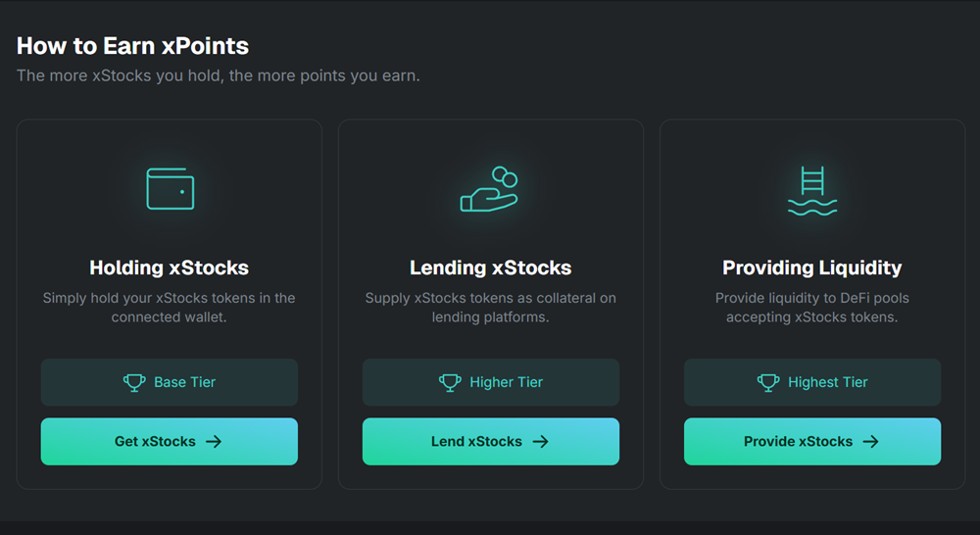Viewport: 980px width, 535px height.
Task: Select the Highest Tier badge
Action: click(x=811, y=382)
